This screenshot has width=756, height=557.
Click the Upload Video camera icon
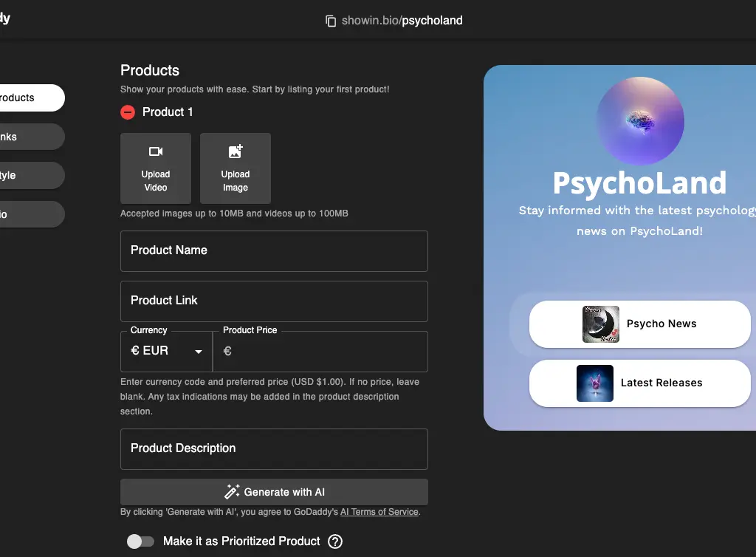(x=156, y=152)
